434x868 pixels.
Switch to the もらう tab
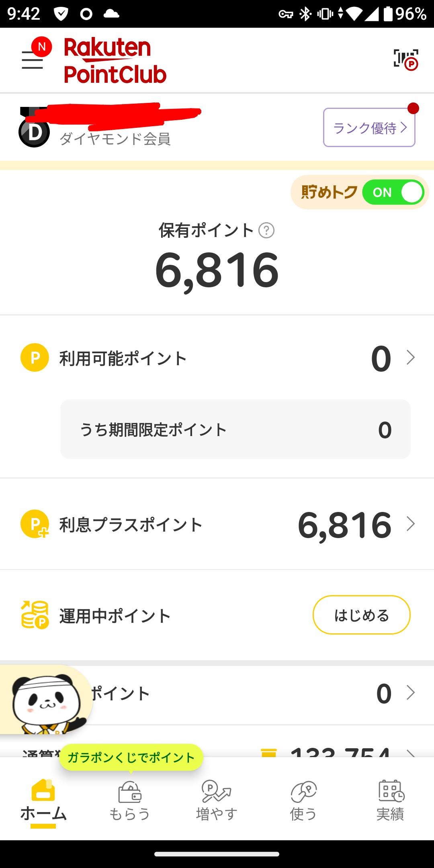(x=130, y=801)
